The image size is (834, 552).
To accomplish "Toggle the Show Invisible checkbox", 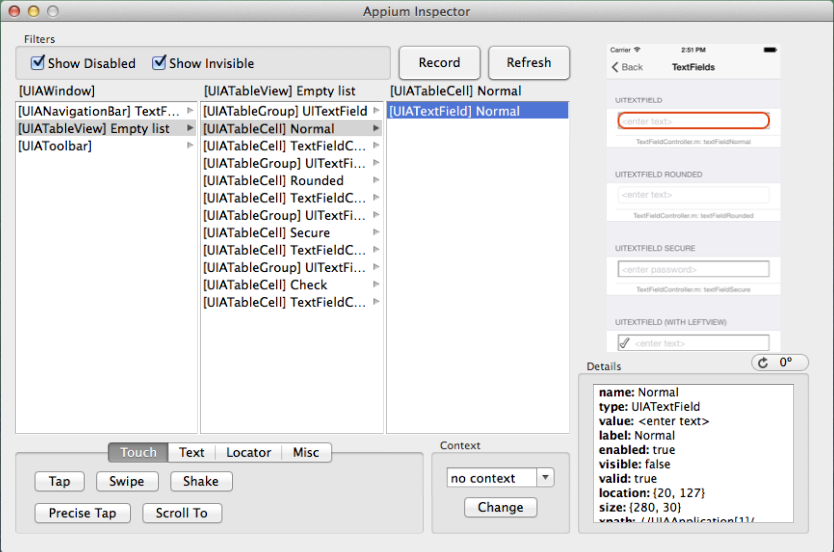I will 159,63.
